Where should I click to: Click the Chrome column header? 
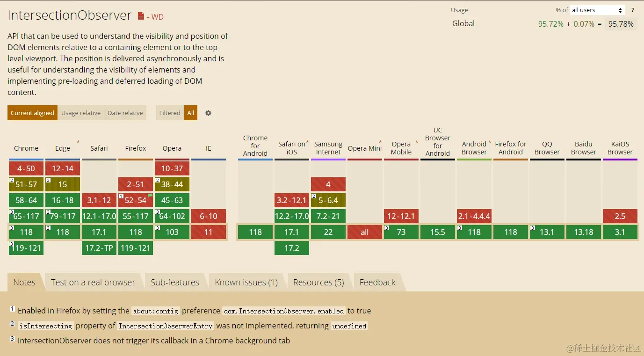tap(26, 148)
